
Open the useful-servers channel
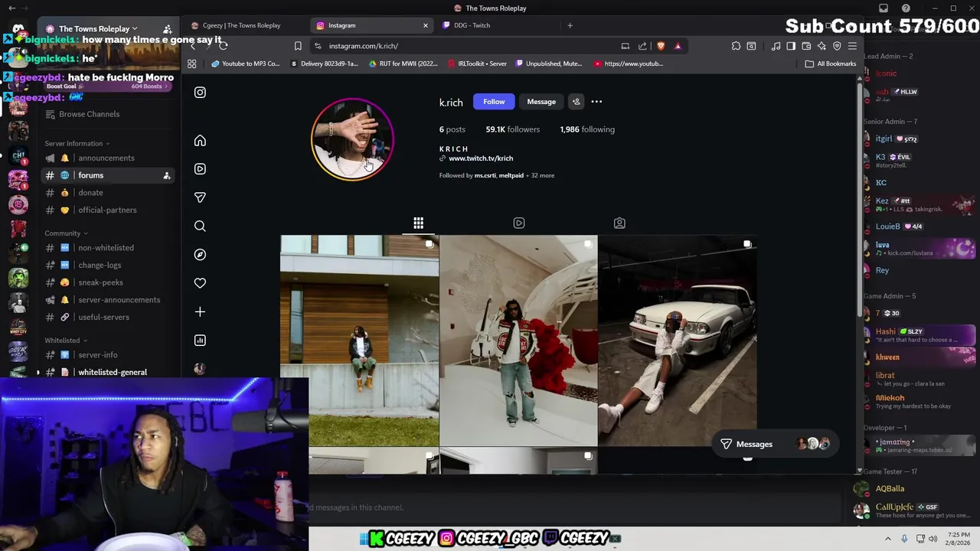pyautogui.click(x=106, y=318)
